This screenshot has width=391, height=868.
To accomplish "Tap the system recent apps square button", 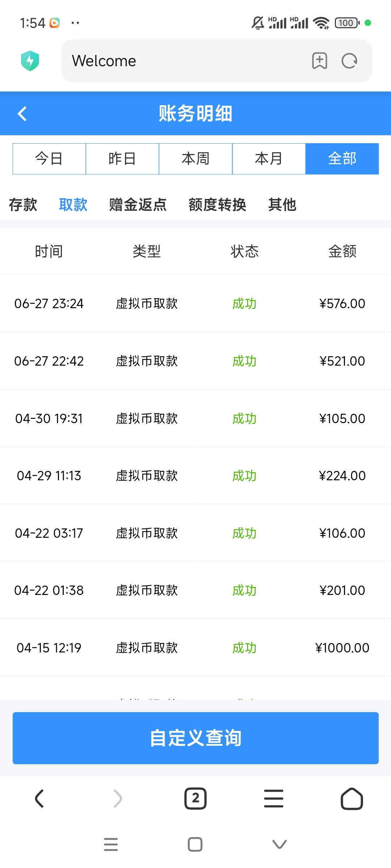I will coord(195,844).
